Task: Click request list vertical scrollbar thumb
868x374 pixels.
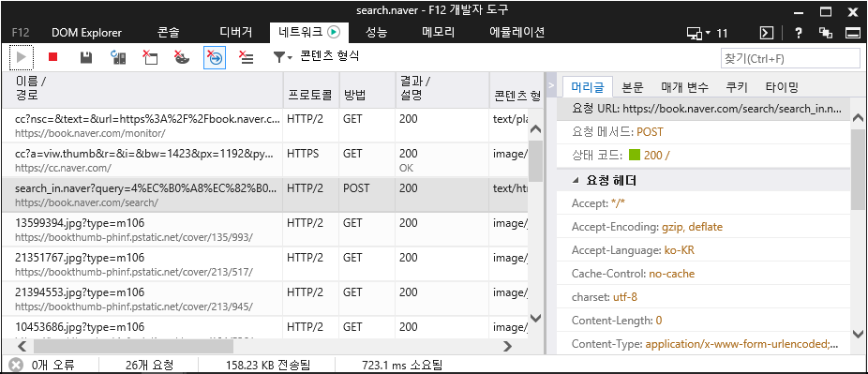Action: click(x=535, y=160)
